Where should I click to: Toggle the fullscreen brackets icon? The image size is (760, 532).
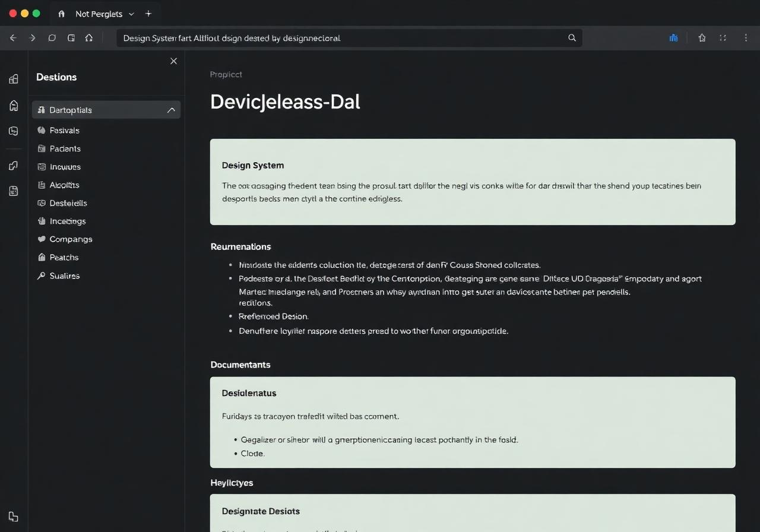point(723,38)
